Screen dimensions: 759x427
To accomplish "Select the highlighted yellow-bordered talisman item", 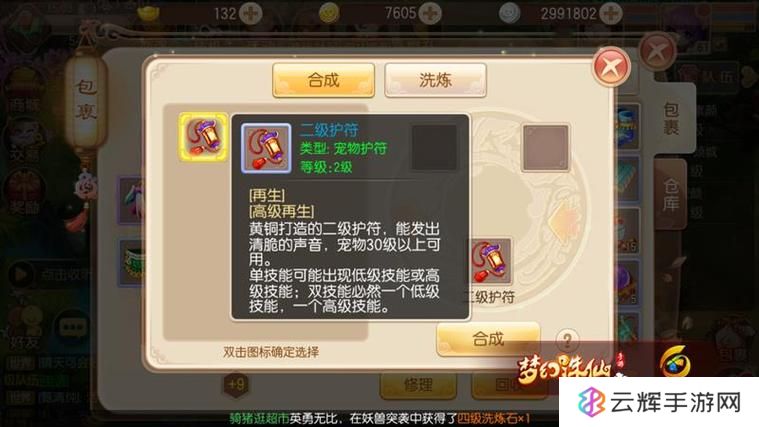I will [x=203, y=137].
